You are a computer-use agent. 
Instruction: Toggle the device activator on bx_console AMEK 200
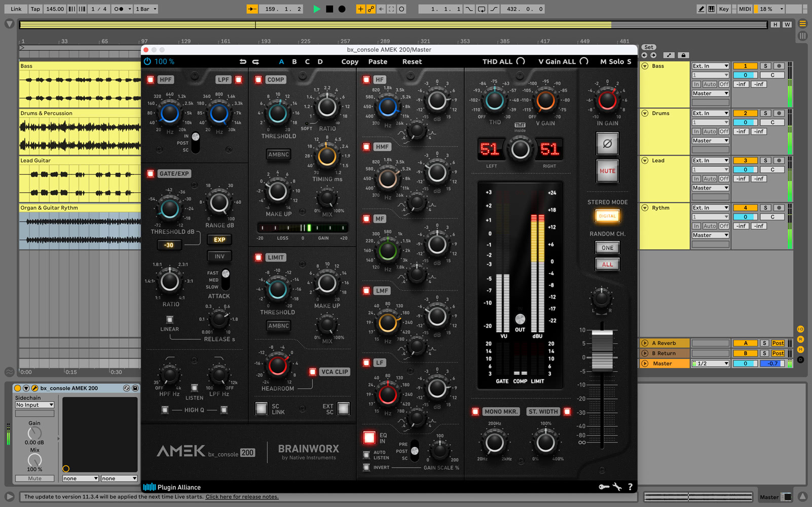17,388
